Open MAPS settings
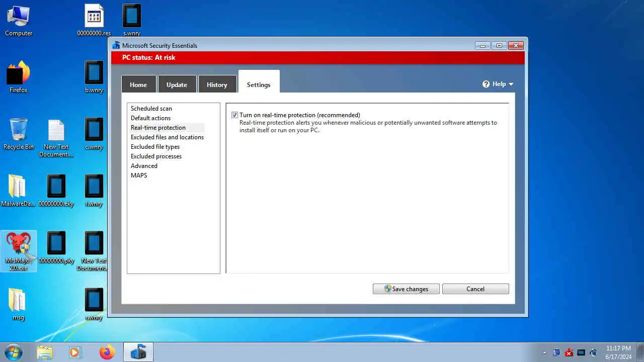 click(x=139, y=175)
